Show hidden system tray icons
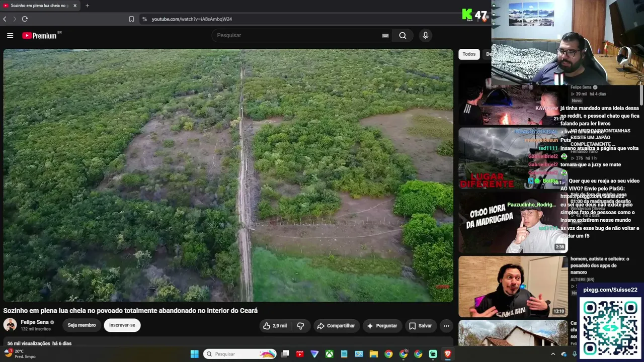Viewport: 644px width, 362px height. [553, 354]
